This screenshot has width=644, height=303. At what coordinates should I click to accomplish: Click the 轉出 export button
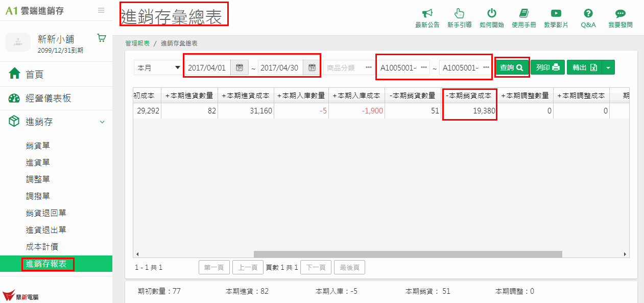coord(585,67)
